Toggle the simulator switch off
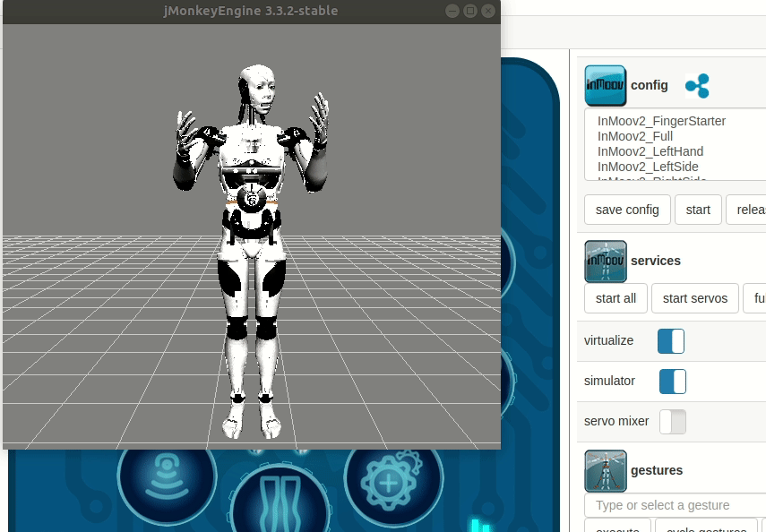The width and height of the screenshot is (766, 532). 670,381
